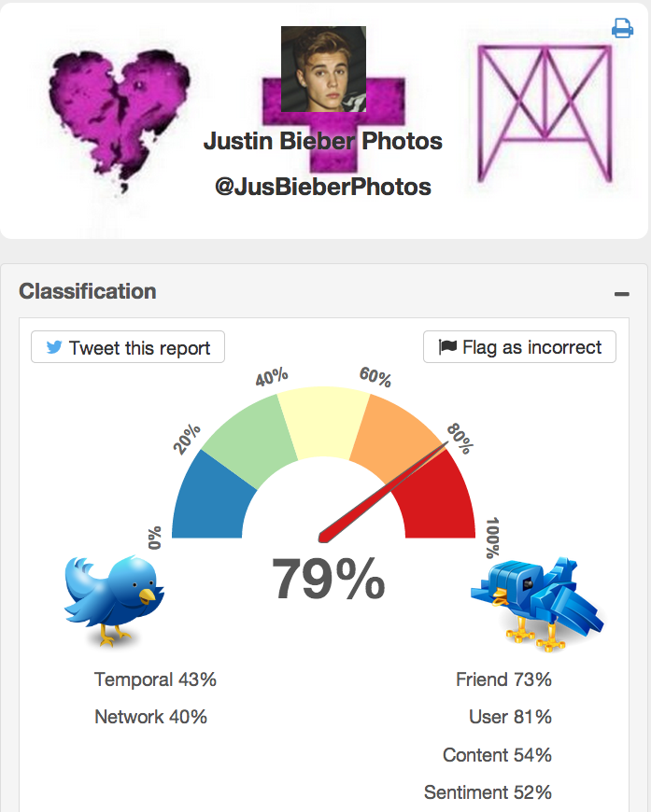Screen dimensions: 651x812
Task: Click the large 79% score
Action: tap(328, 580)
